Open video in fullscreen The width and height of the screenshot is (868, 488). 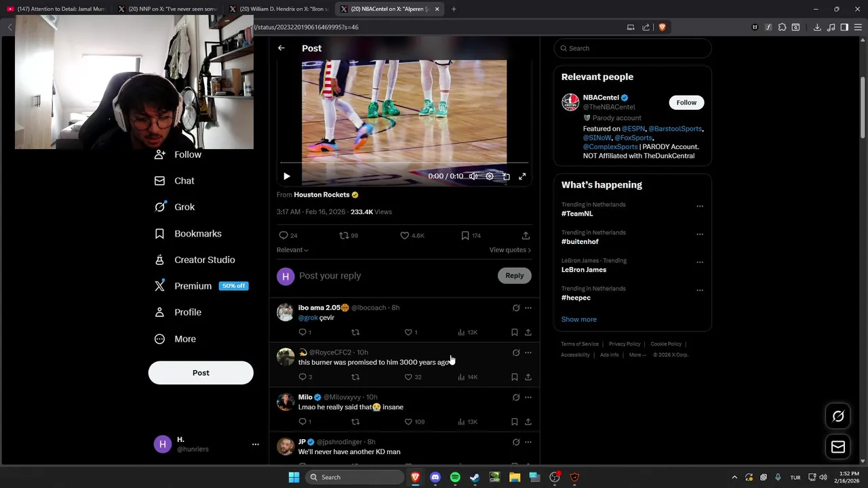click(x=522, y=176)
